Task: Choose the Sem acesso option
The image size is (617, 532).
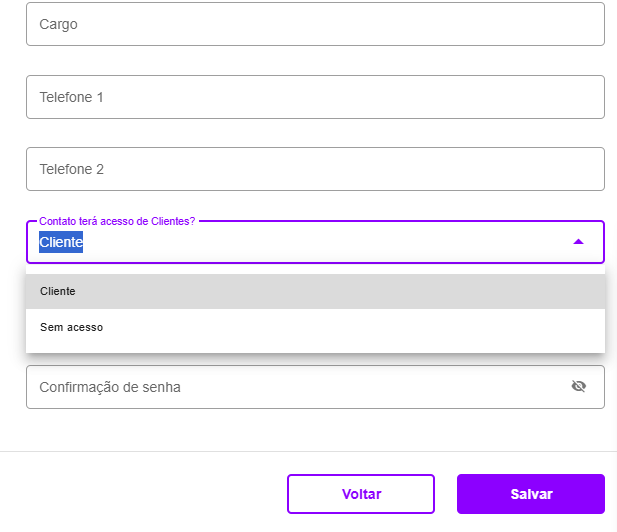Action: pos(315,327)
